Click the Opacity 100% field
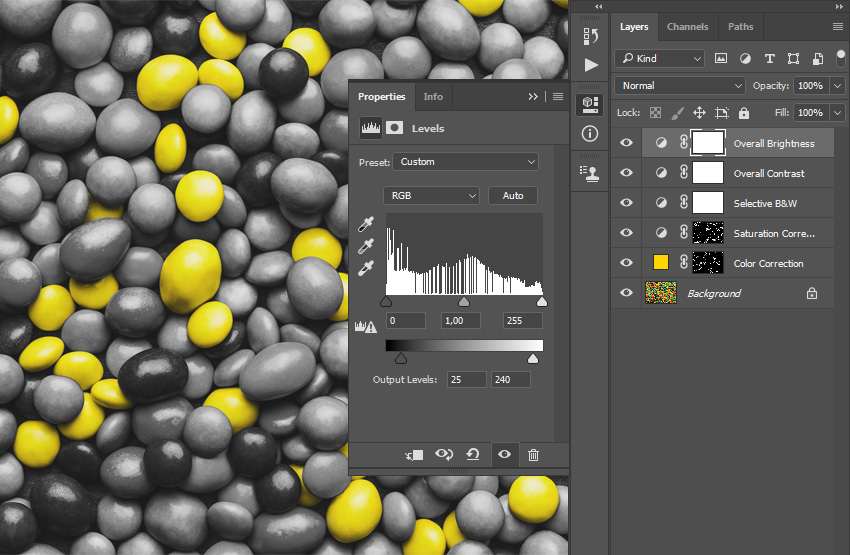 point(811,86)
